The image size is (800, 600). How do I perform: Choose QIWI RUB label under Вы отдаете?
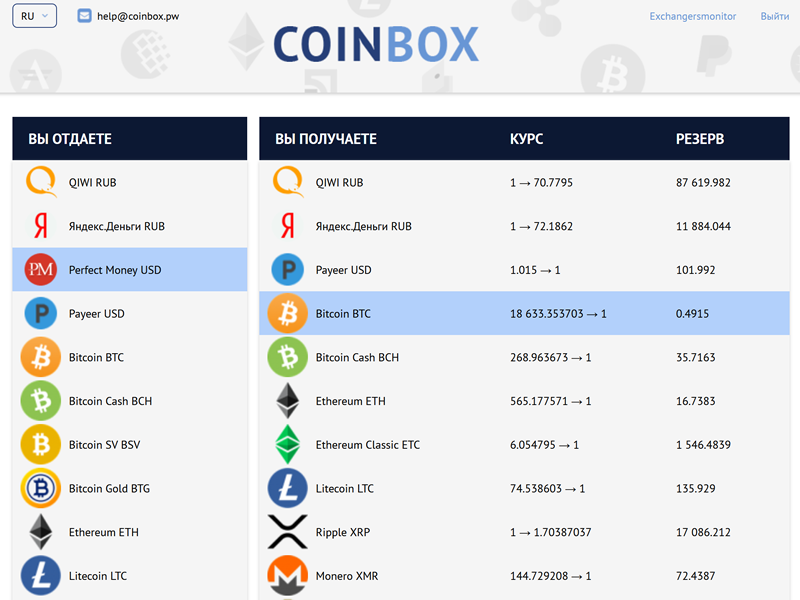(92, 183)
